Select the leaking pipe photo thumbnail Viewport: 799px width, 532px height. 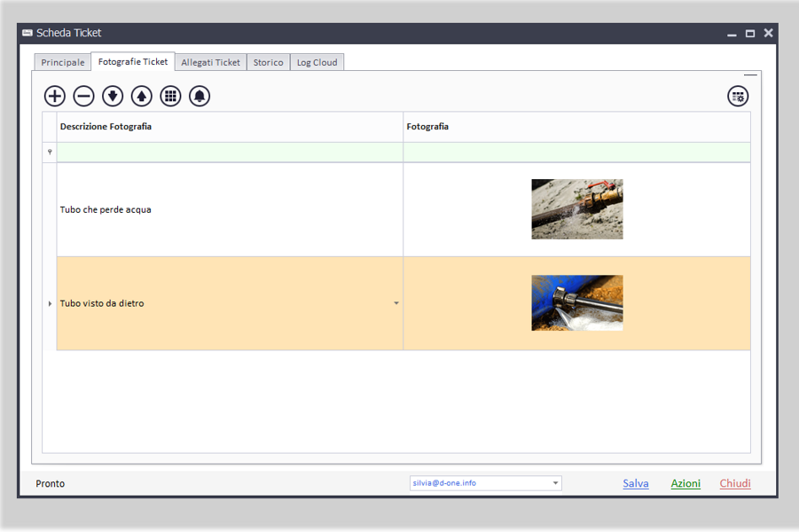577,209
